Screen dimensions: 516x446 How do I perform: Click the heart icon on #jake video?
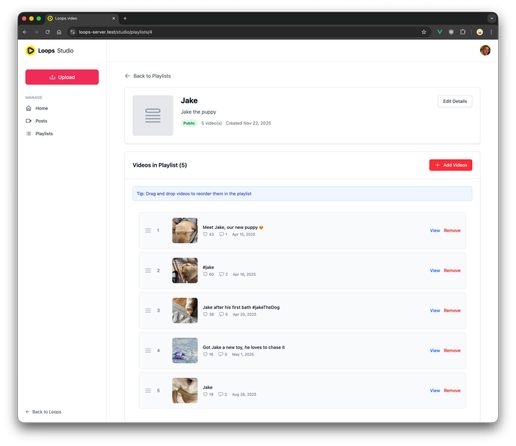tap(205, 274)
